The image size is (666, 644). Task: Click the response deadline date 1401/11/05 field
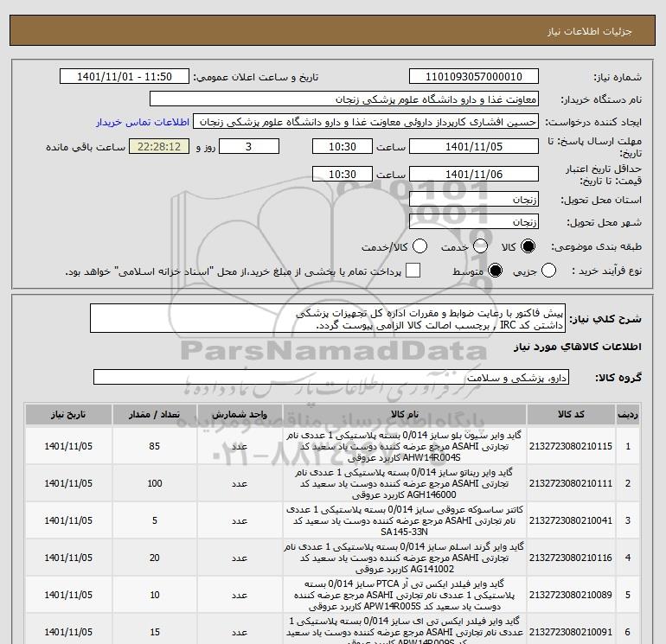tap(474, 146)
